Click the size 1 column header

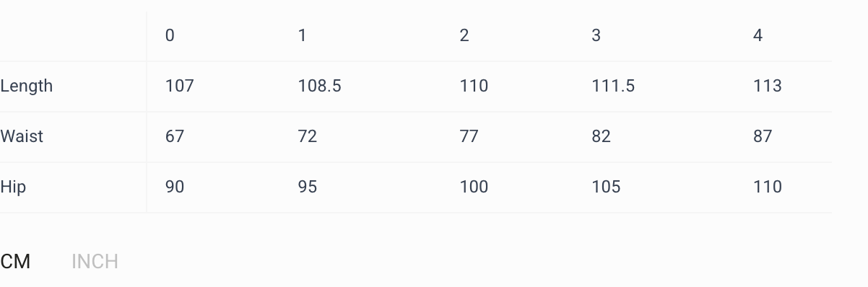coord(302,35)
